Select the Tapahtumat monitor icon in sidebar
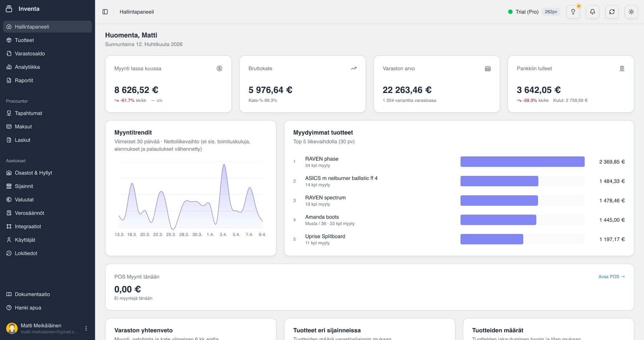This screenshot has height=340, width=644. click(9, 113)
